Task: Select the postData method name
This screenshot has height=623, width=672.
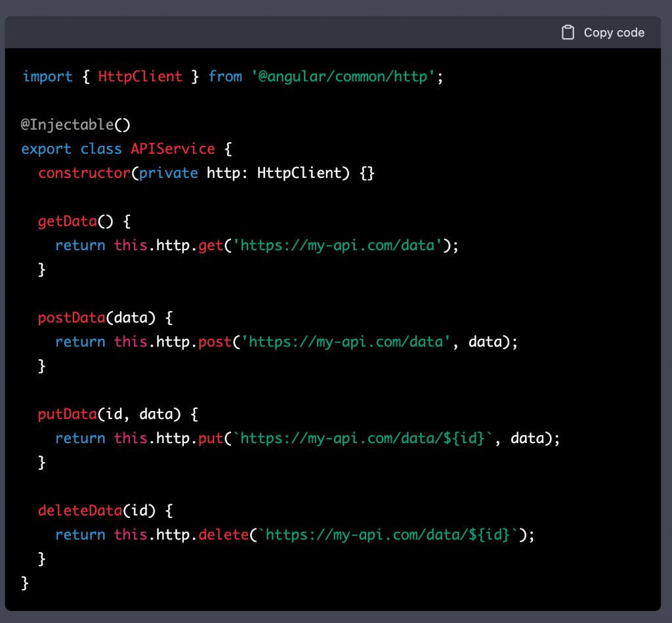Action: pyautogui.click(x=72, y=317)
